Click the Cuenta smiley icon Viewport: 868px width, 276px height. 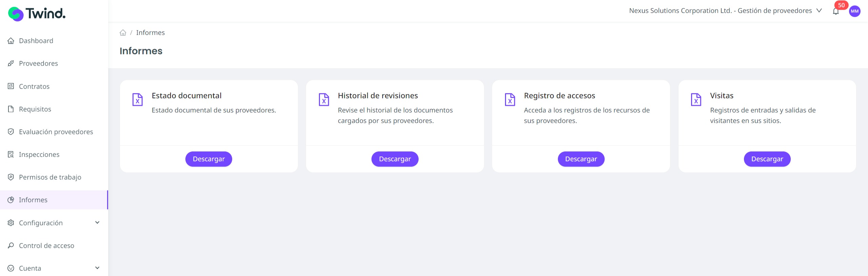(11, 268)
